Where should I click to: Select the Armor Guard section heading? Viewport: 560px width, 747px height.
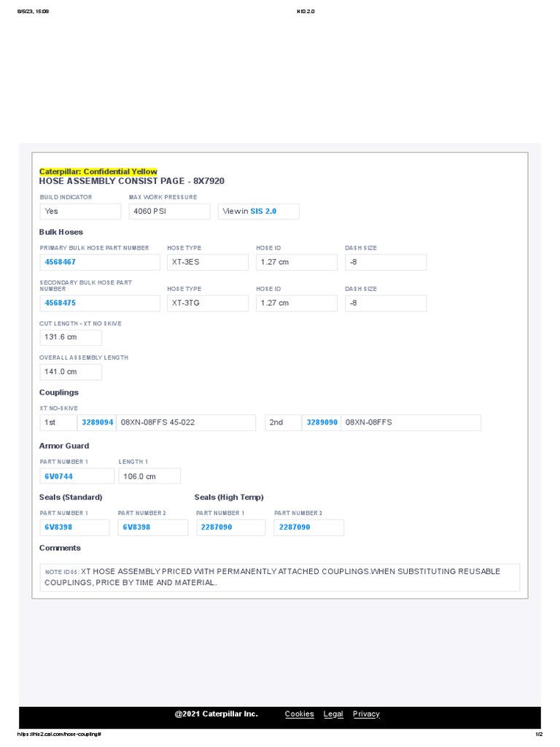point(64,446)
